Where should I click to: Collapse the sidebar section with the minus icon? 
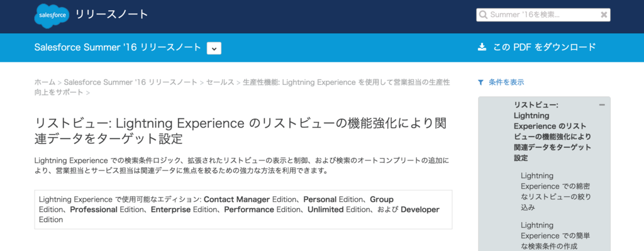click(x=602, y=105)
